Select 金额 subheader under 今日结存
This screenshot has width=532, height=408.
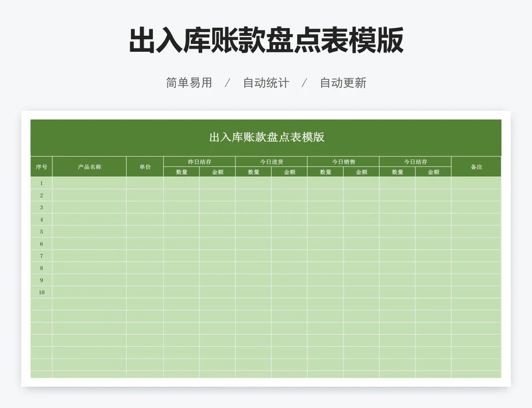(434, 172)
